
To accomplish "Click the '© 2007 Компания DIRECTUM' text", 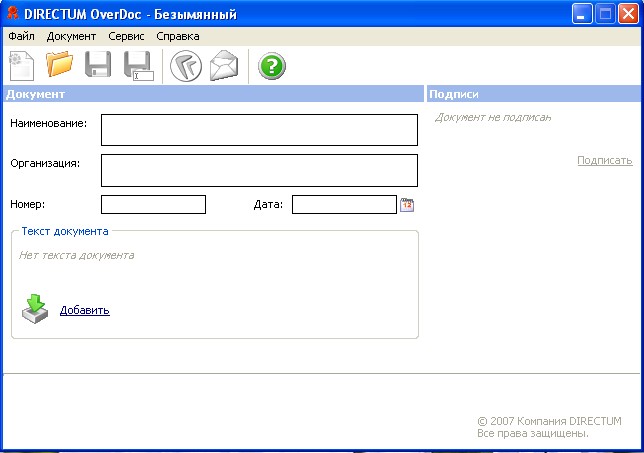I will 549,421.
